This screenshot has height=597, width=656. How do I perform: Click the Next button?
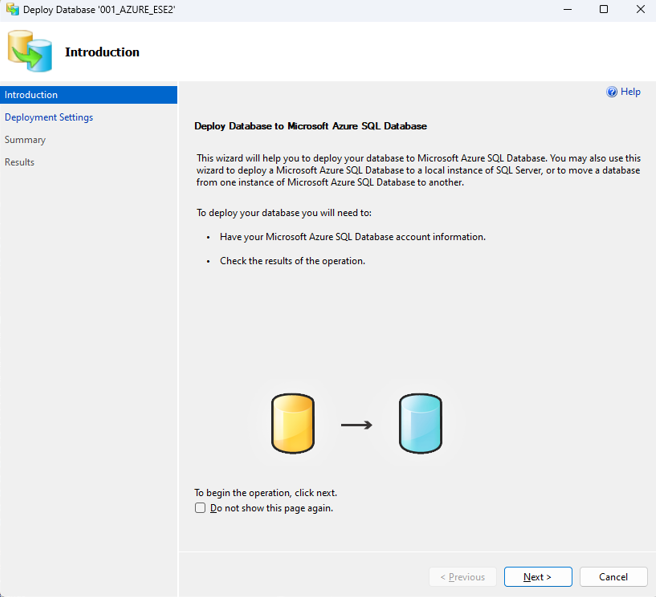pyautogui.click(x=538, y=577)
